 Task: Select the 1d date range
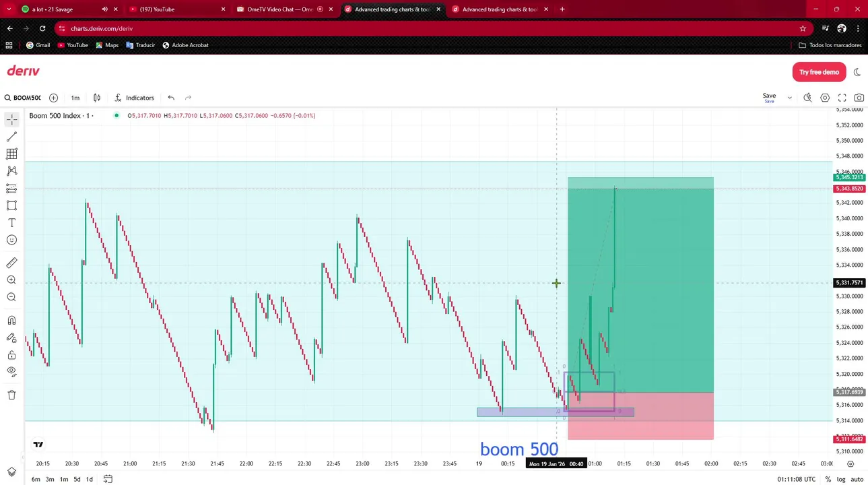90,479
